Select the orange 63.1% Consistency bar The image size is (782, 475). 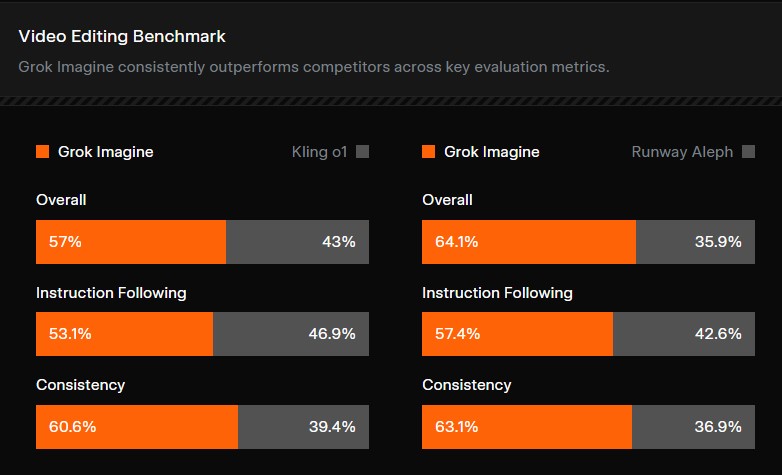click(x=527, y=426)
